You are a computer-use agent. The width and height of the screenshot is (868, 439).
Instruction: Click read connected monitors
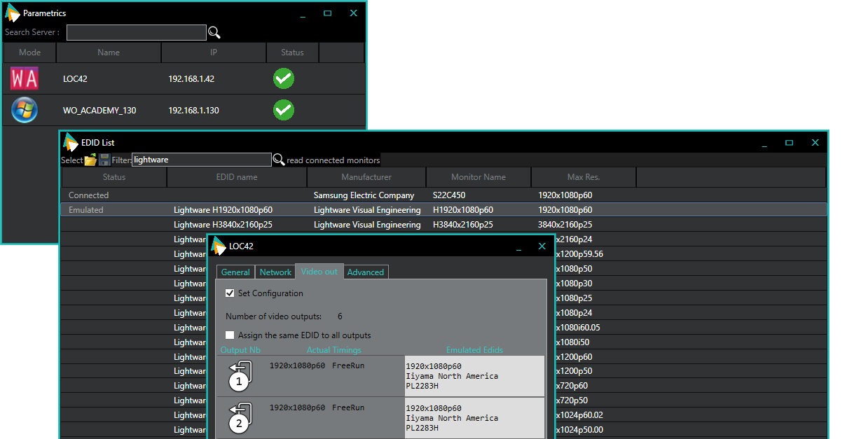click(x=333, y=160)
